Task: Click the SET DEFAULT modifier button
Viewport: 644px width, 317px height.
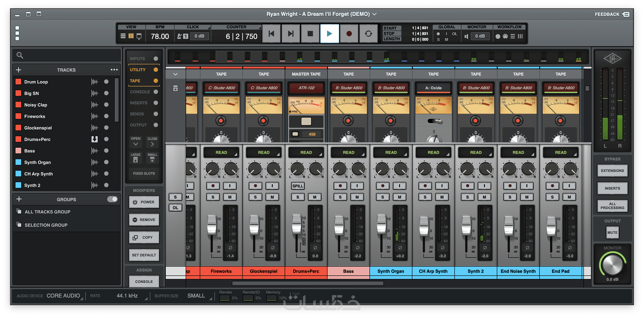Action: tap(144, 255)
